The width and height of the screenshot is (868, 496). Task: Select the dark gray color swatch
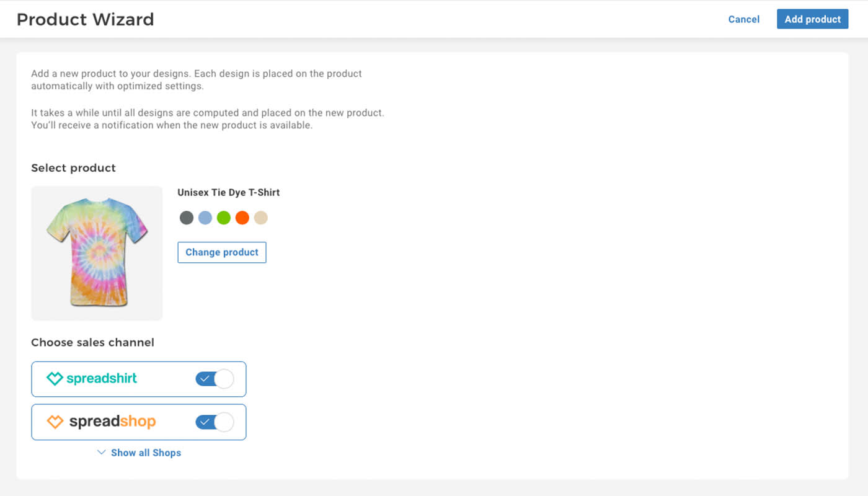(x=187, y=218)
